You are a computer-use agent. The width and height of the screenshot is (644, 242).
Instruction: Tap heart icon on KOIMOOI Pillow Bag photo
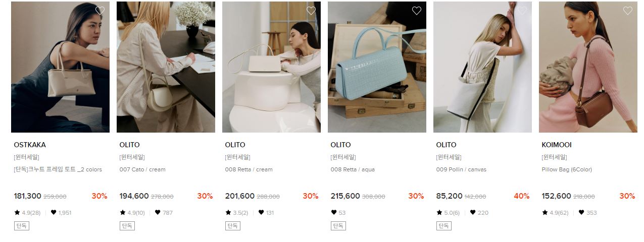click(628, 11)
